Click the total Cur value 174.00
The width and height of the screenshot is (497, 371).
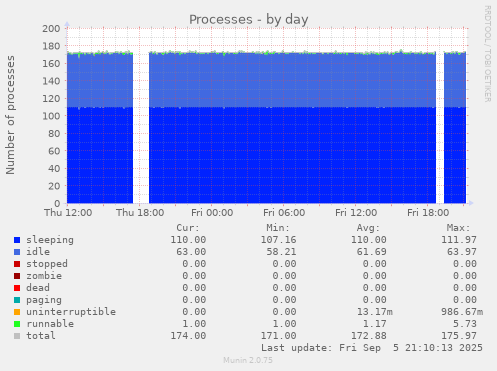(188, 336)
